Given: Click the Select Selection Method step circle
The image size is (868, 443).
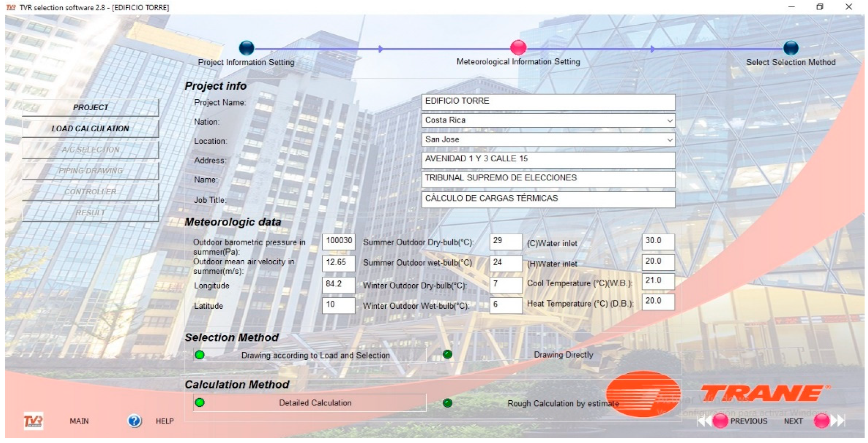Looking at the screenshot, I should click(790, 48).
